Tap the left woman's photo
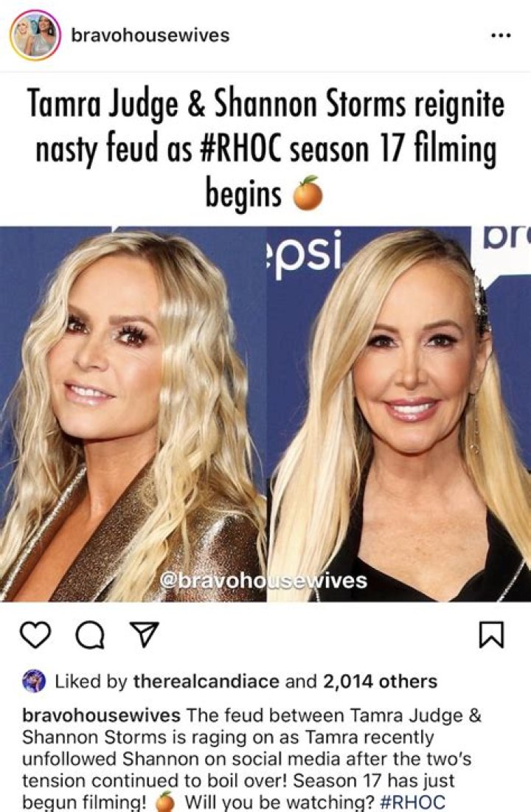 (133, 414)
